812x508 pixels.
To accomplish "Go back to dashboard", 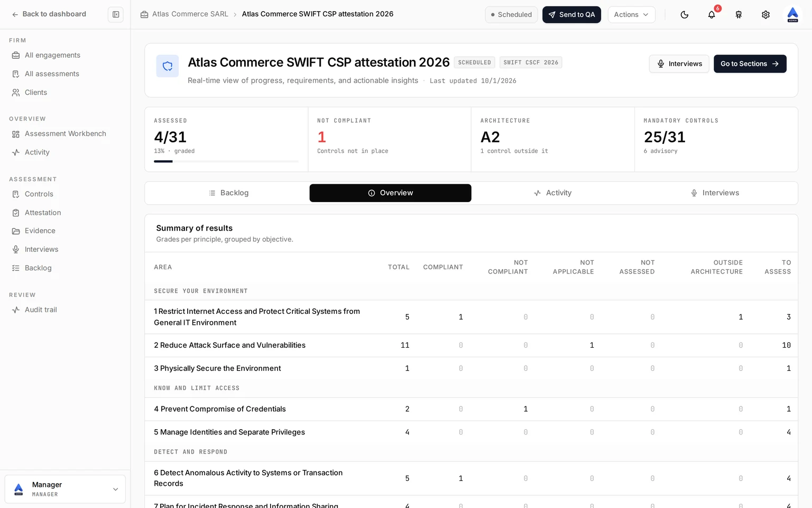I will 49,14.
